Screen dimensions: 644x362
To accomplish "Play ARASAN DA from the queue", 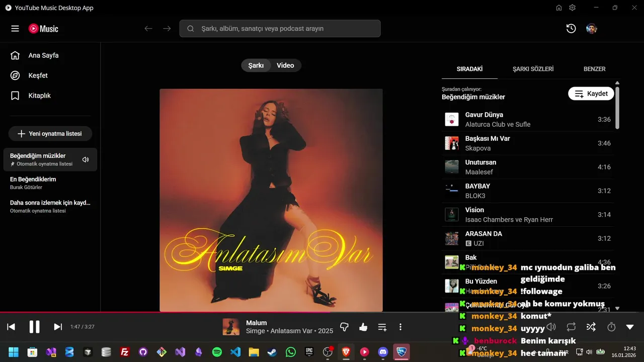I will (528, 238).
